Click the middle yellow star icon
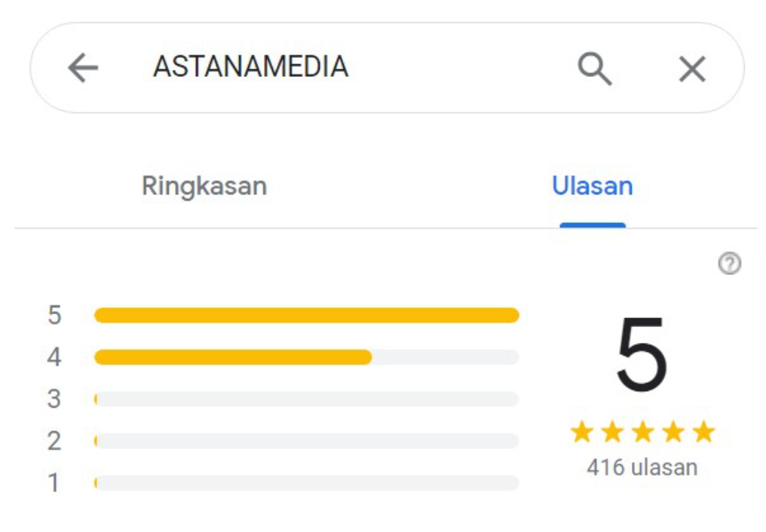Viewport: 766px width, 532px height. point(643,432)
